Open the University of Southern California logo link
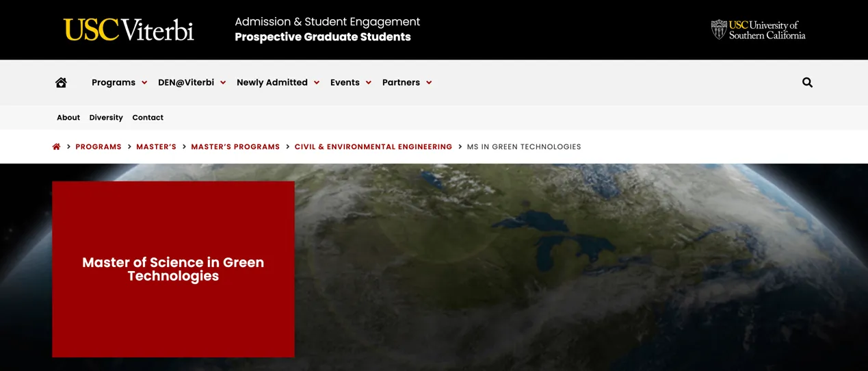The height and width of the screenshot is (371, 868). pos(758,30)
